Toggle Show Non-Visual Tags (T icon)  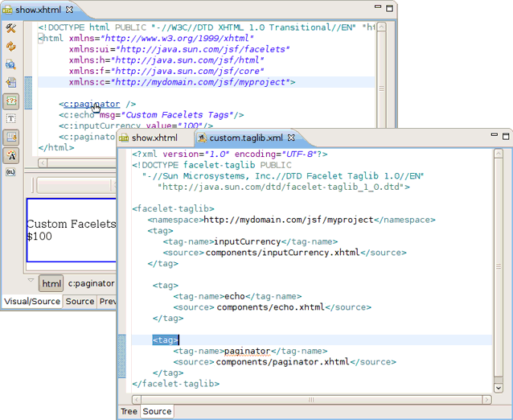[10, 118]
